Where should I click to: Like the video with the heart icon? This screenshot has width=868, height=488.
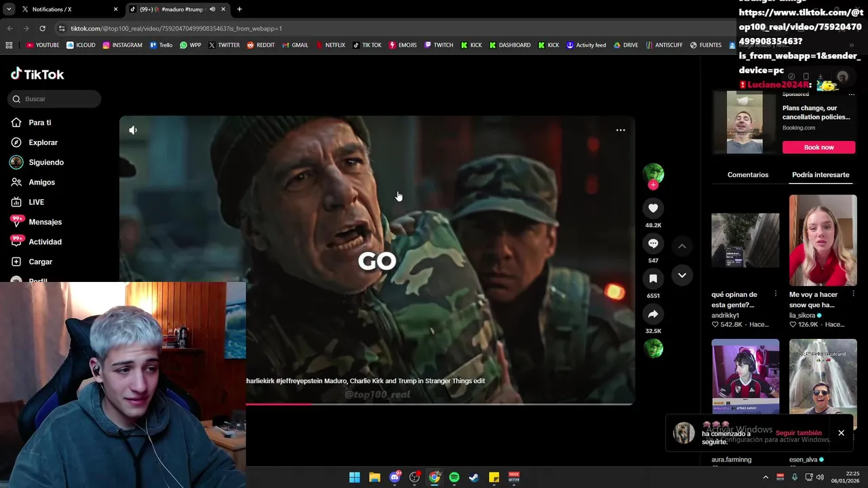point(653,208)
